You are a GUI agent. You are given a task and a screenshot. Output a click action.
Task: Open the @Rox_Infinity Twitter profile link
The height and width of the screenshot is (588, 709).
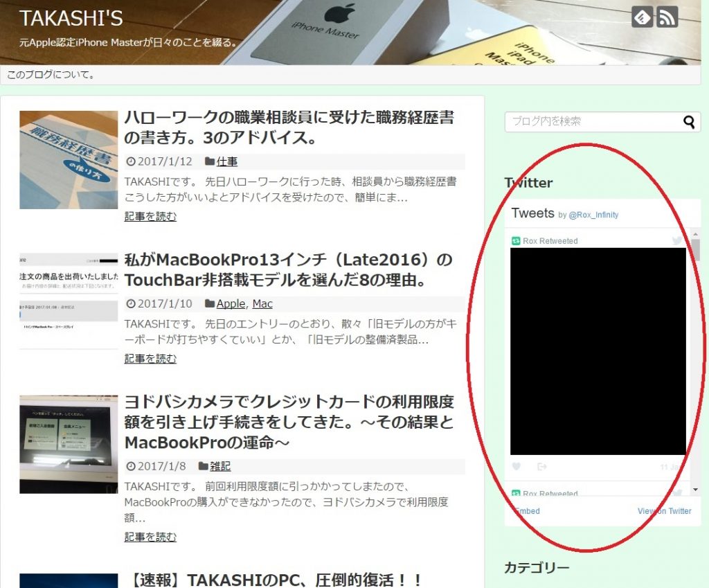point(593,215)
